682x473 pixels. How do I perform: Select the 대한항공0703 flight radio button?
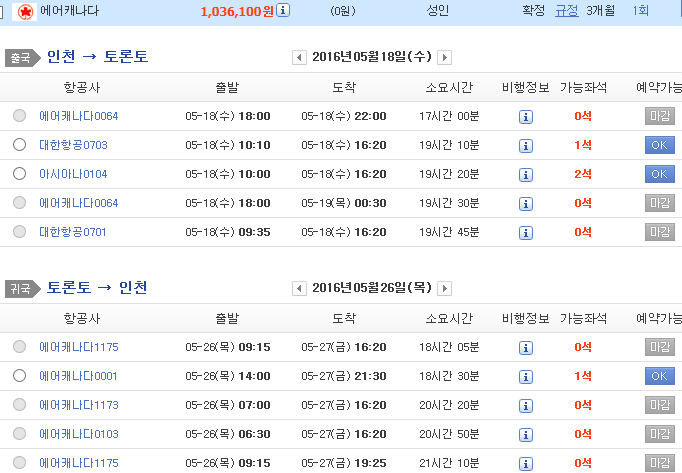coord(20,144)
